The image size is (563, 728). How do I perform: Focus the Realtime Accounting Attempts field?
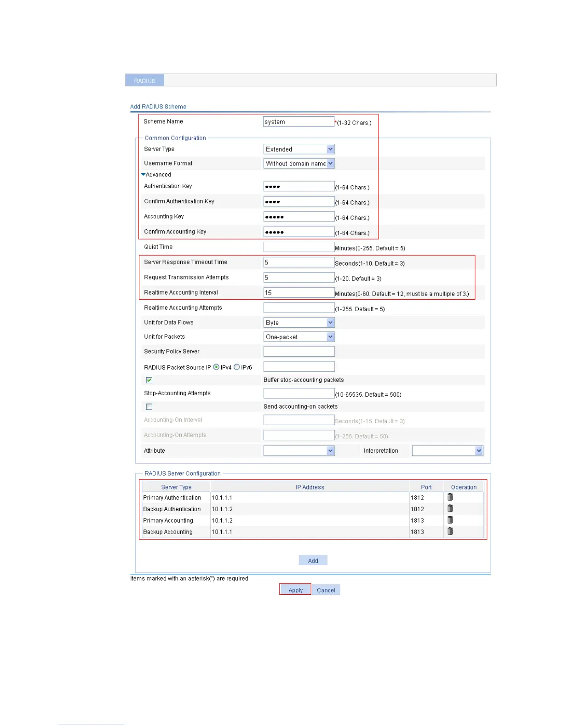pyautogui.click(x=299, y=307)
